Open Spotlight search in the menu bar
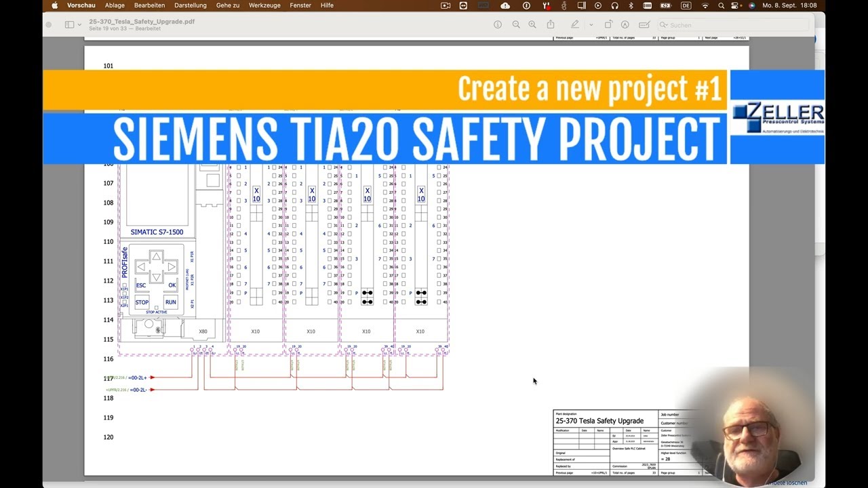The height and width of the screenshot is (488, 868). click(722, 5)
